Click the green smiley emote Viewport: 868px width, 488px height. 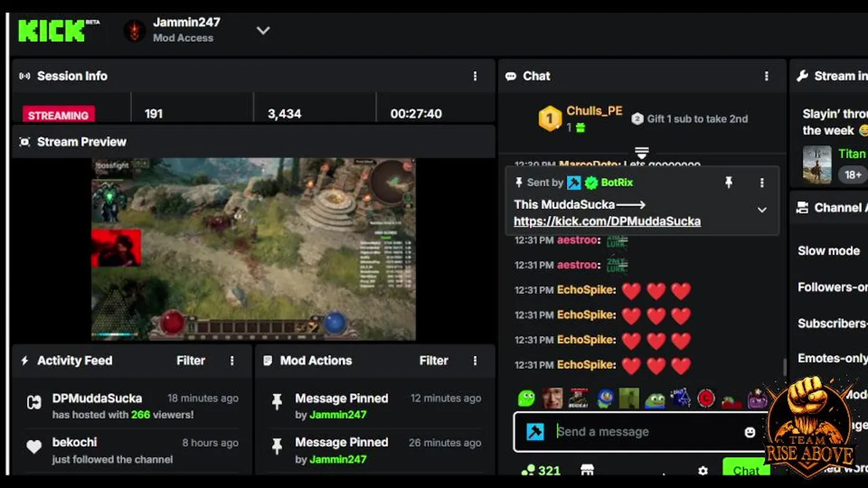526,398
